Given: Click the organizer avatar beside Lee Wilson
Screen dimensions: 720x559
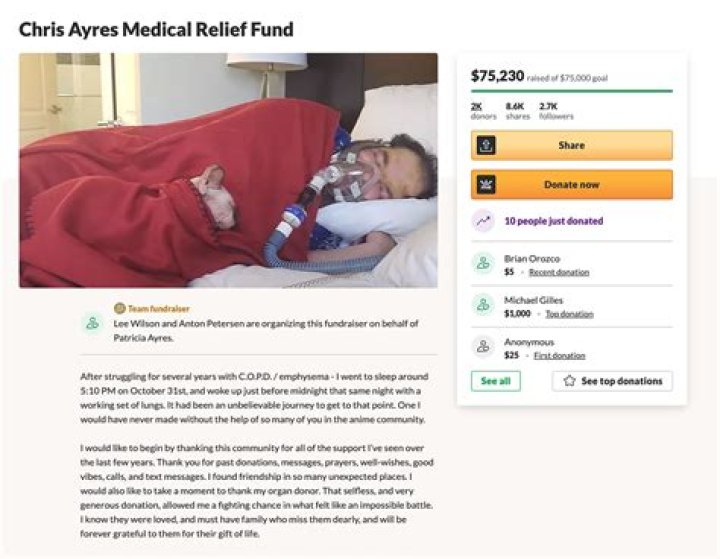Looking at the screenshot, I should tap(93, 323).
